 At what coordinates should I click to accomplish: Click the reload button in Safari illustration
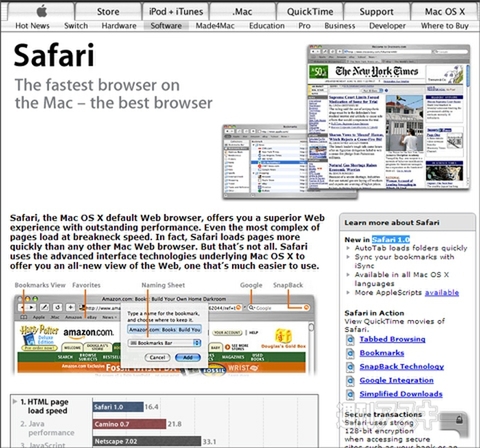click(x=57, y=307)
